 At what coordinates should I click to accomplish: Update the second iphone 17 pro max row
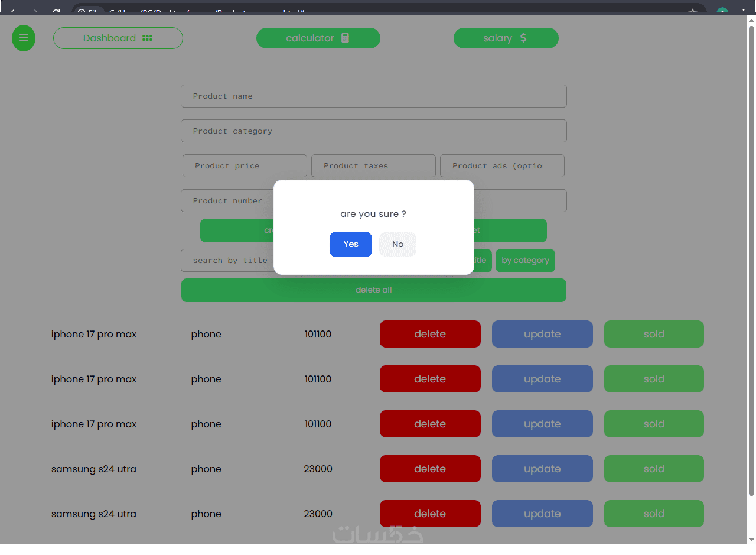click(542, 379)
